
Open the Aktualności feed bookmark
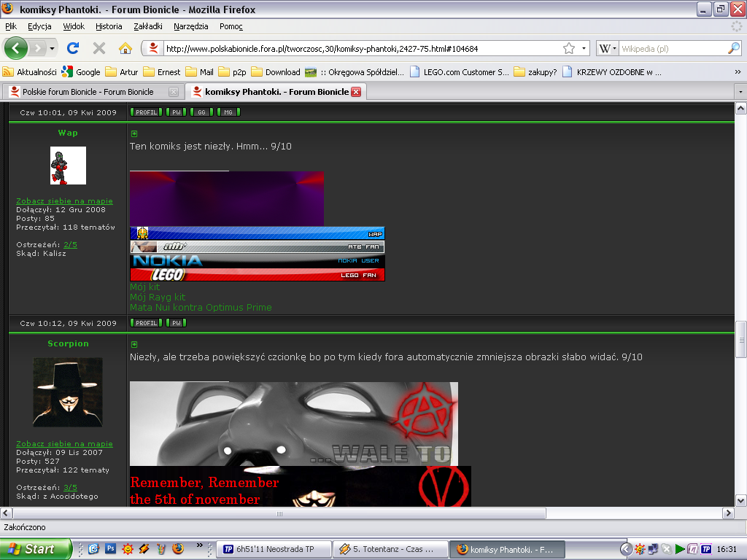[29, 72]
